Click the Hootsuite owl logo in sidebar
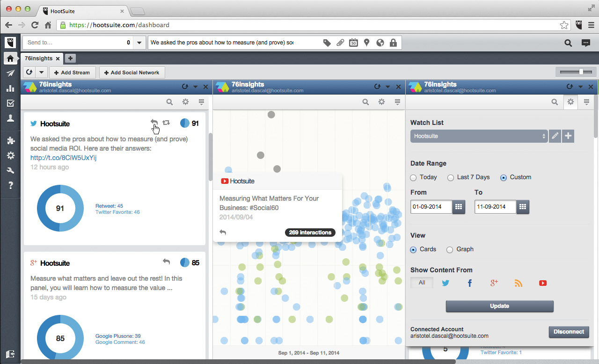 coord(10,43)
